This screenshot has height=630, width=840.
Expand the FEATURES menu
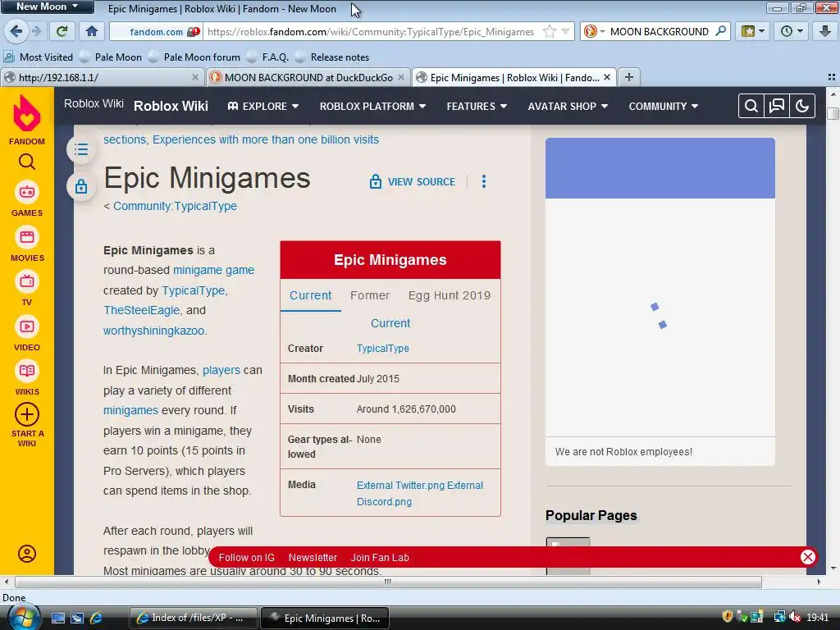click(x=477, y=106)
